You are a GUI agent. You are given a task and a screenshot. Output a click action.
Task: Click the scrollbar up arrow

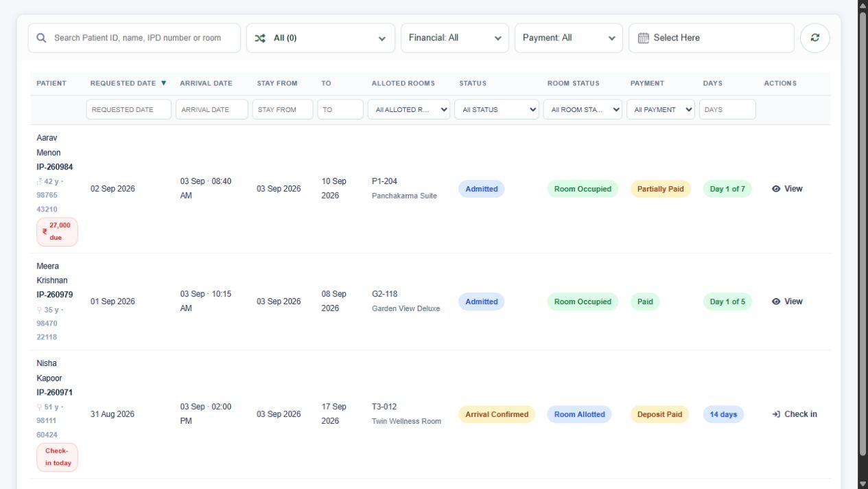pos(863,5)
